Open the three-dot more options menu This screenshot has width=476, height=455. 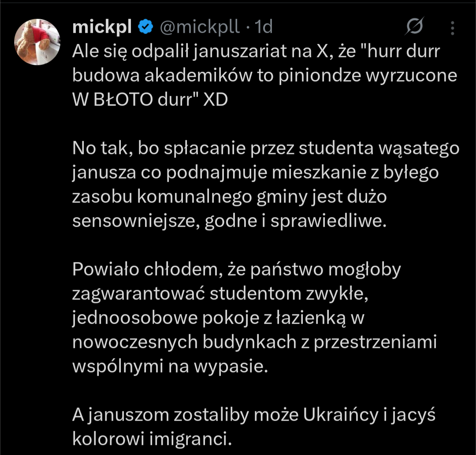(x=453, y=28)
